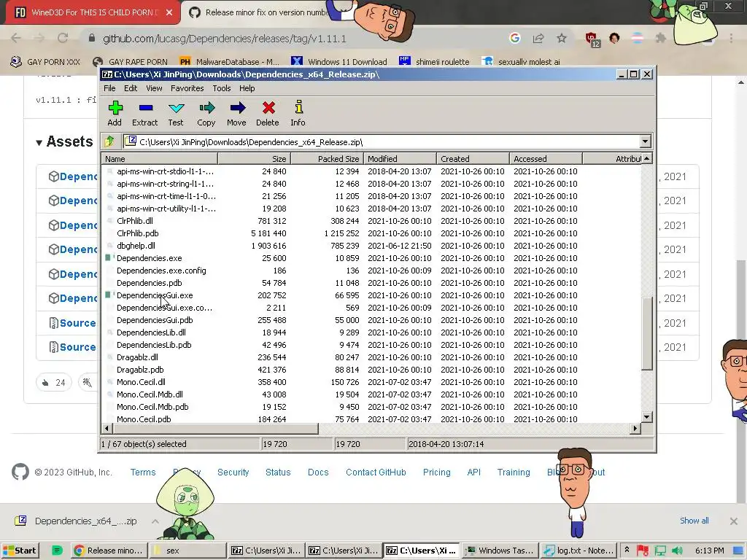Click the horizontal scrollbar right arrow

coord(635,429)
